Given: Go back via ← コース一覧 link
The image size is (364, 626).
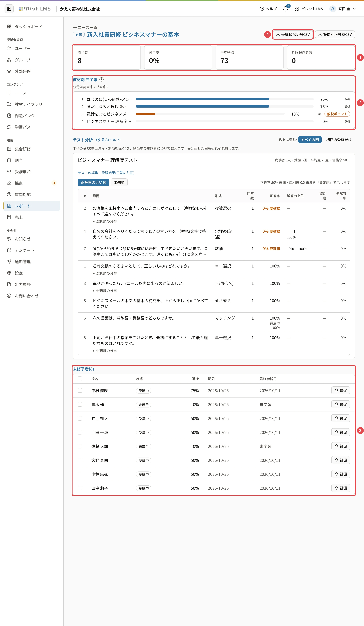Looking at the screenshot, I should coord(85,28).
